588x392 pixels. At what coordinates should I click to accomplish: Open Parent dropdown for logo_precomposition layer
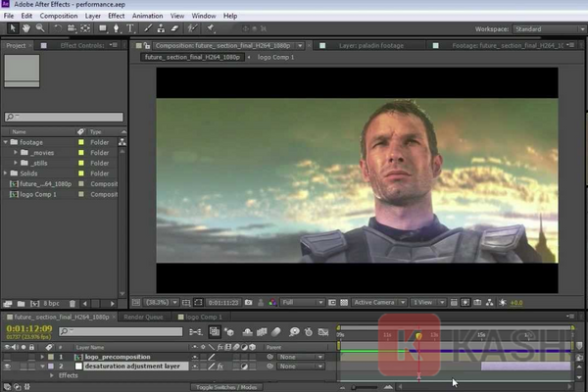point(301,357)
